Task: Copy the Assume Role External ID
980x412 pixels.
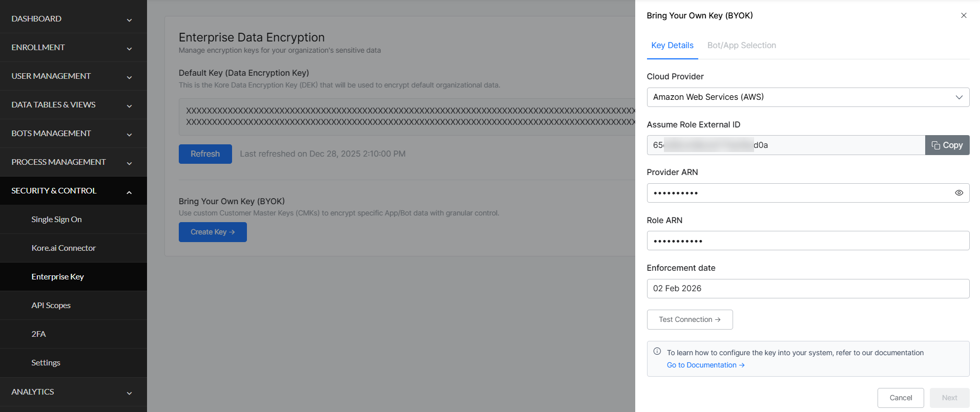Action: pos(947,145)
